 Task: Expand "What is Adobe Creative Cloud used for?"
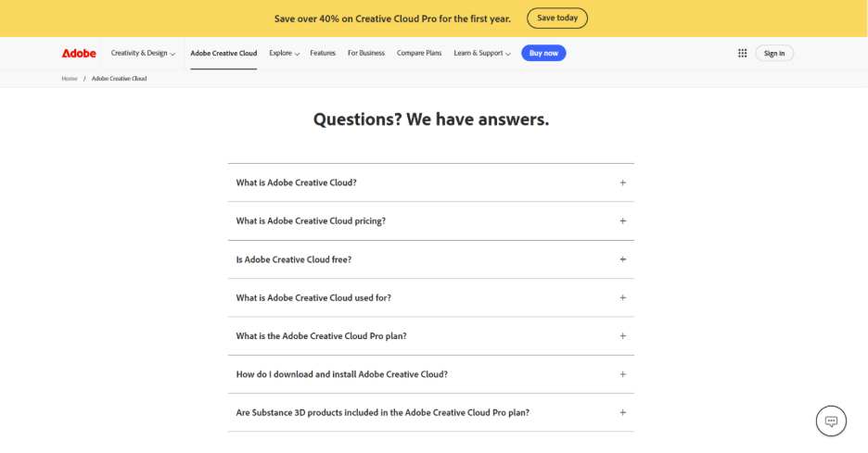(313, 297)
